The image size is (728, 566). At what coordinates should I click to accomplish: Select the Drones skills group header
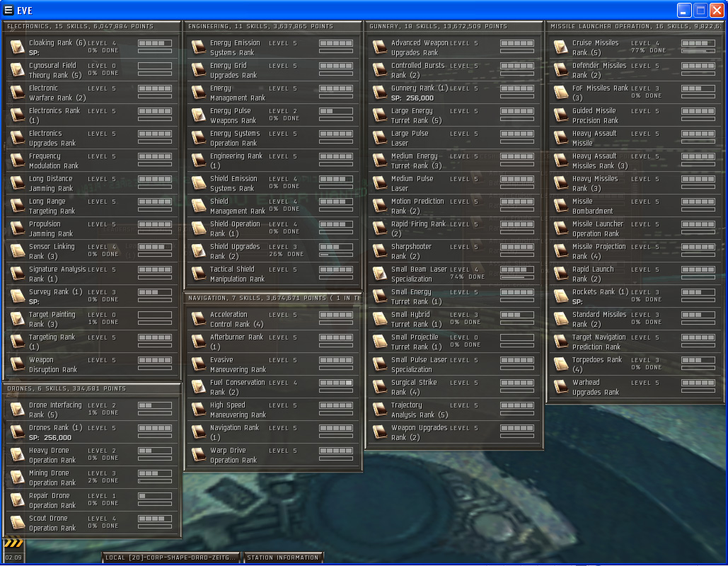[92, 388]
